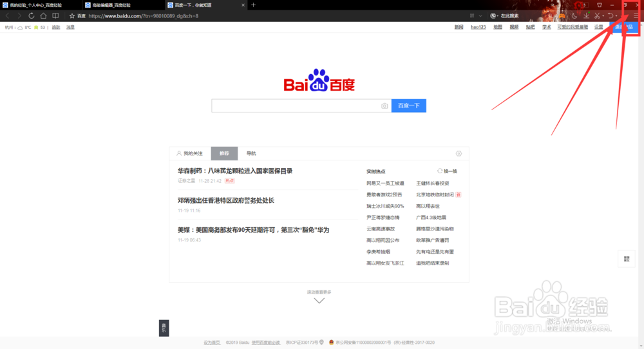Open the 学术 link
Viewport: 644px width, 349px height.
pos(547,27)
